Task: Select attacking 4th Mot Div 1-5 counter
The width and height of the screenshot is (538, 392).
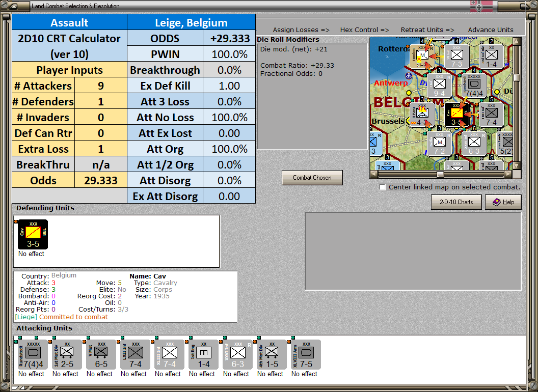Action: point(272,355)
